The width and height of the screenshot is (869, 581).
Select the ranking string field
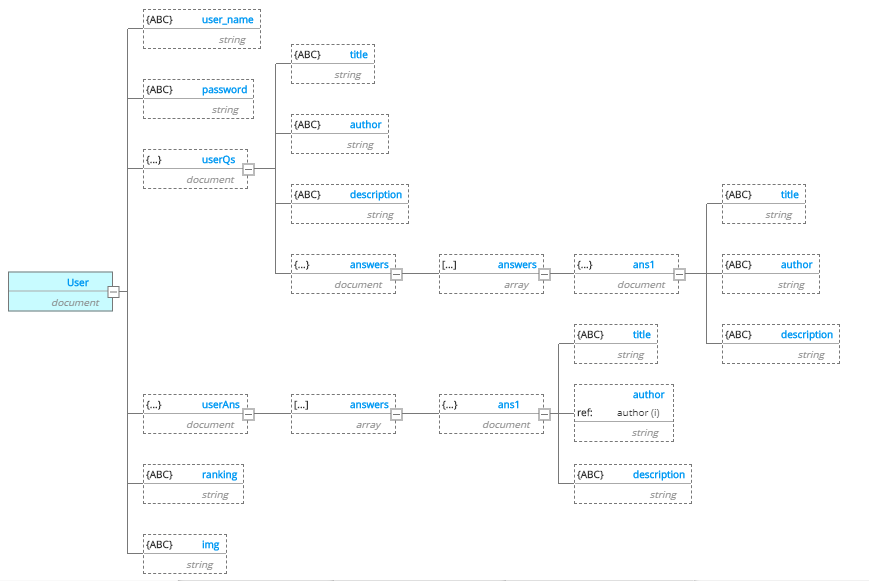[193, 484]
